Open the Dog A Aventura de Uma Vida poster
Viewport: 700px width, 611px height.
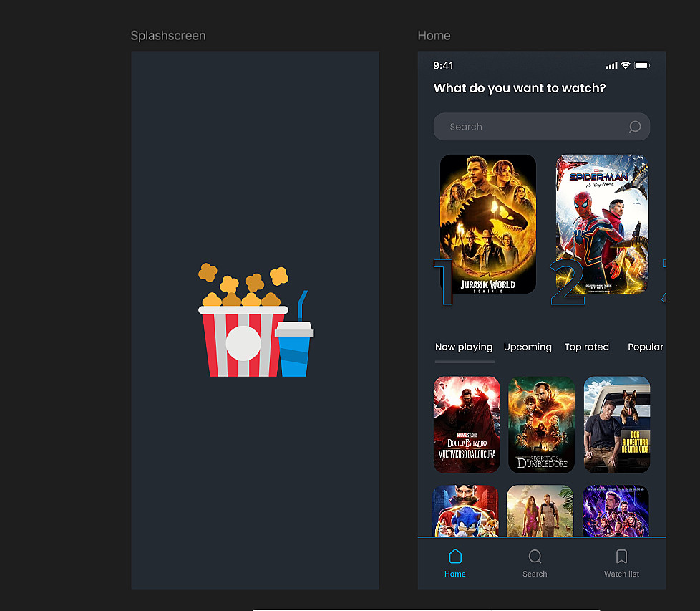(x=617, y=425)
